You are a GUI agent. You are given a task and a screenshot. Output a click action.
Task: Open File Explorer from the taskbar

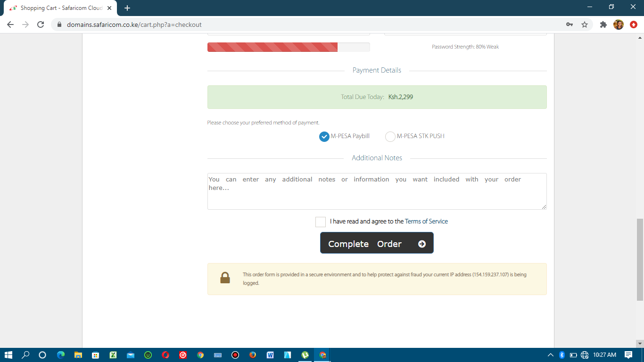pos(78,355)
